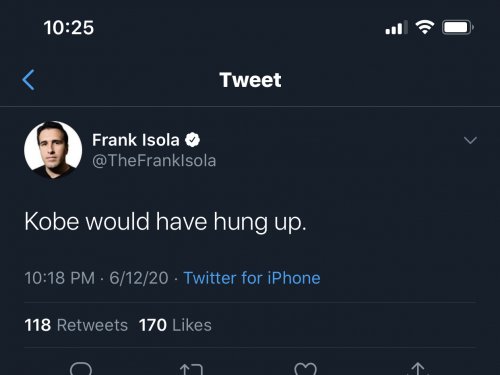The image size is (500, 375).
Task: Tap the Wi-Fi status icon
Action: point(424,27)
